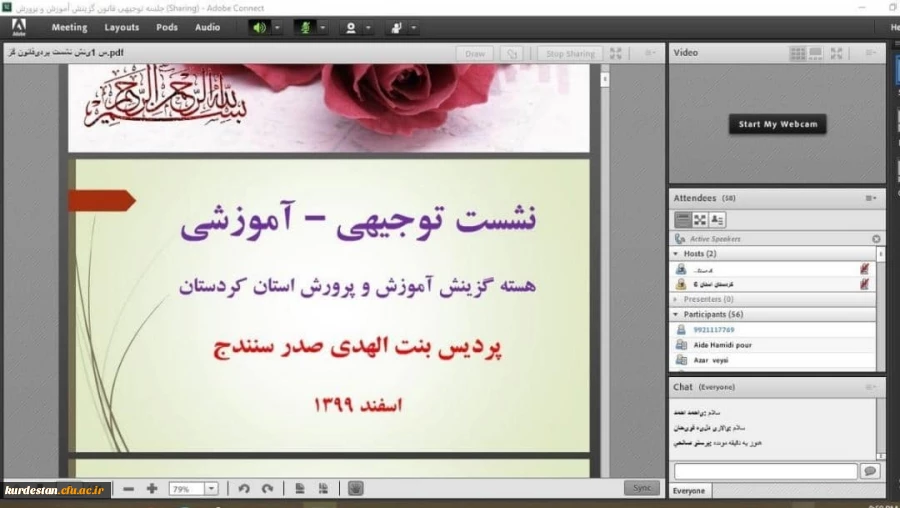
Task: Zoom out of the shared document
Action: click(128, 489)
